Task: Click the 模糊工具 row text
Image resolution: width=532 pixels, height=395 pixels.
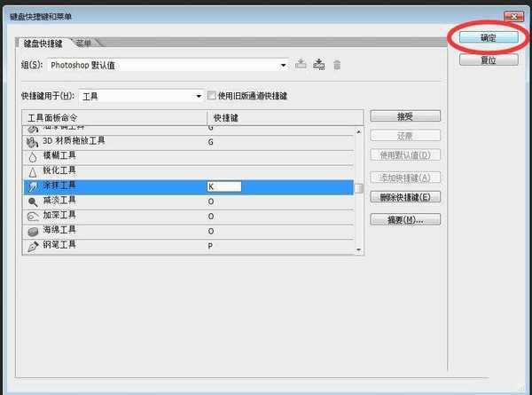Action: pos(59,155)
